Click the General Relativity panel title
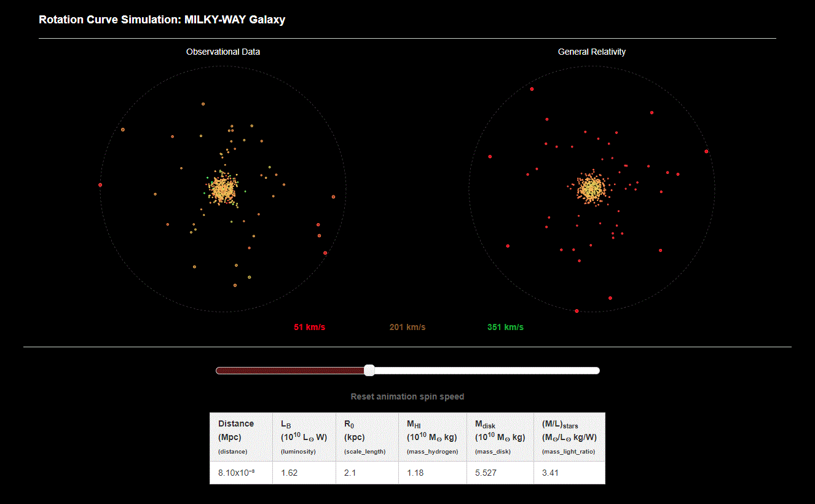The height and width of the screenshot is (504, 815). pyautogui.click(x=591, y=52)
